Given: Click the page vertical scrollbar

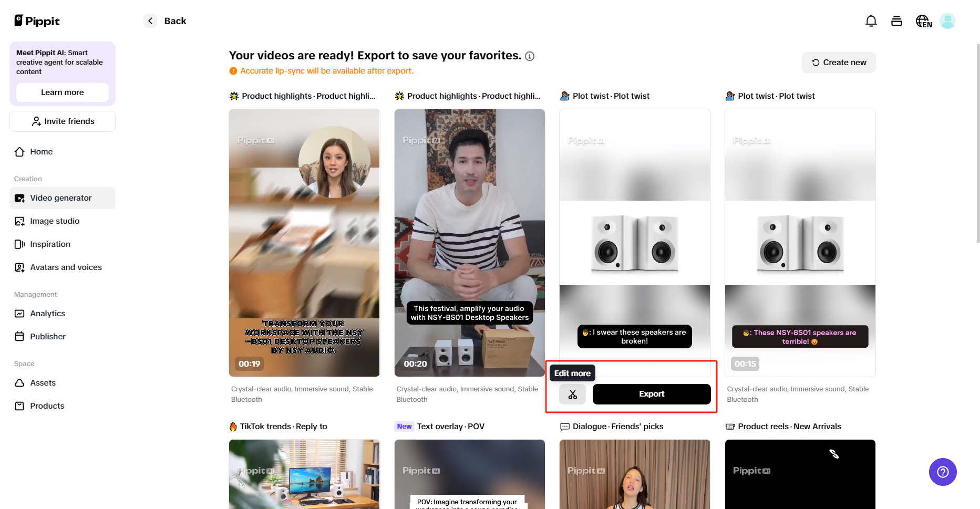Looking at the screenshot, I should pyautogui.click(x=977, y=143).
